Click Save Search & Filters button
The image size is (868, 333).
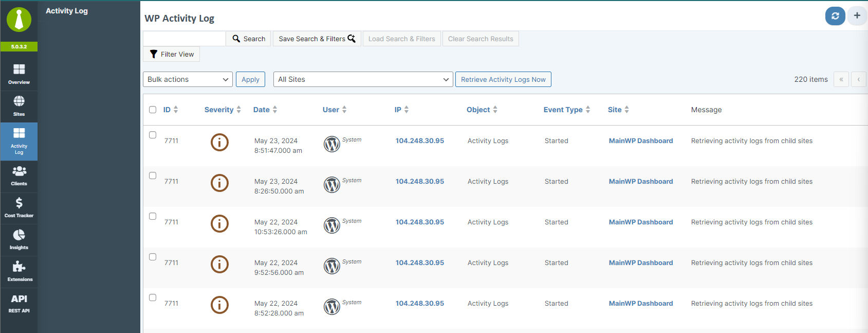pos(317,39)
